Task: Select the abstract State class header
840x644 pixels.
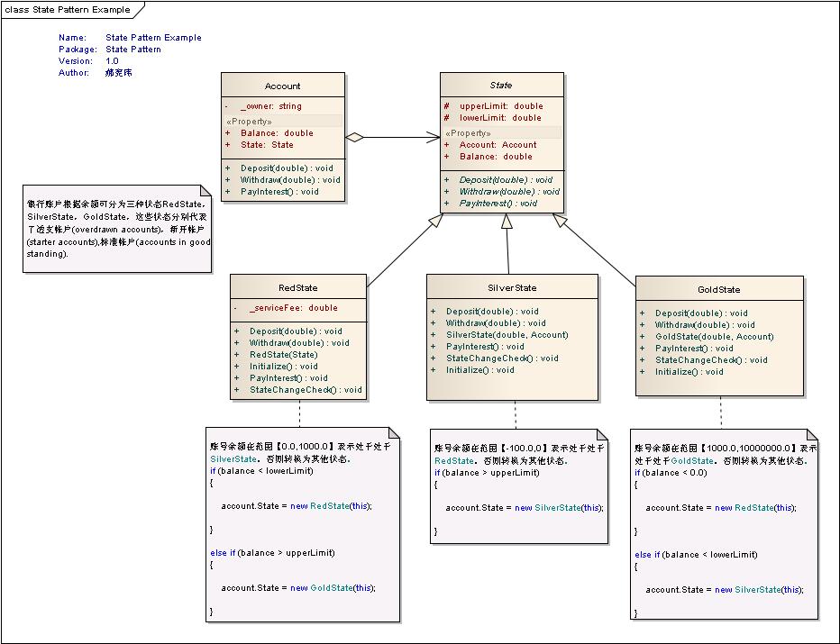Action: (x=501, y=86)
